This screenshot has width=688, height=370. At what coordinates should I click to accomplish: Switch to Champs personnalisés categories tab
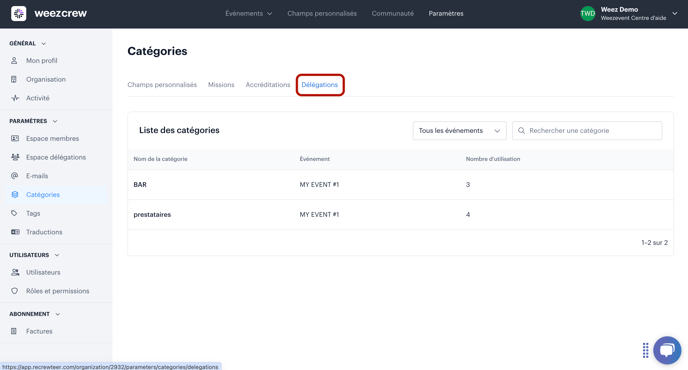point(162,85)
